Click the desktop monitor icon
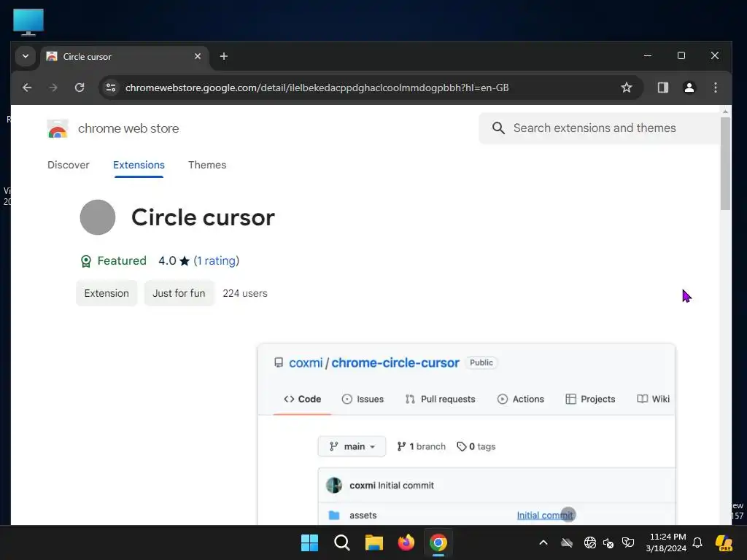The image size is (747, 560). [x=28, y=22]
